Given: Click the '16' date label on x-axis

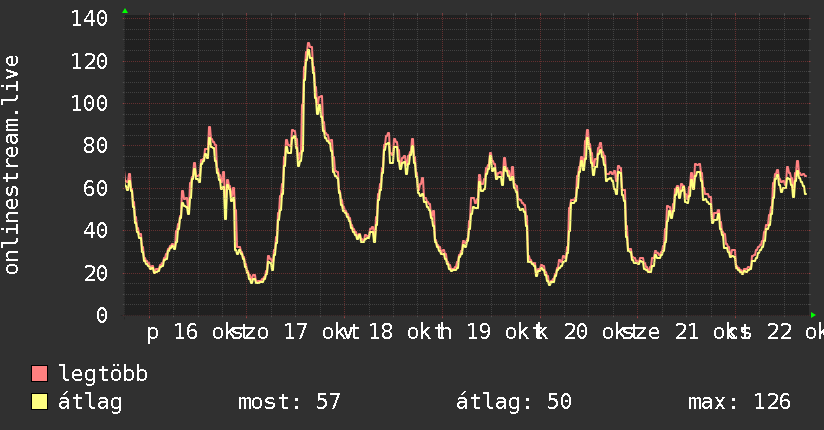Looking at the screenshot, I should coord(186,332).
